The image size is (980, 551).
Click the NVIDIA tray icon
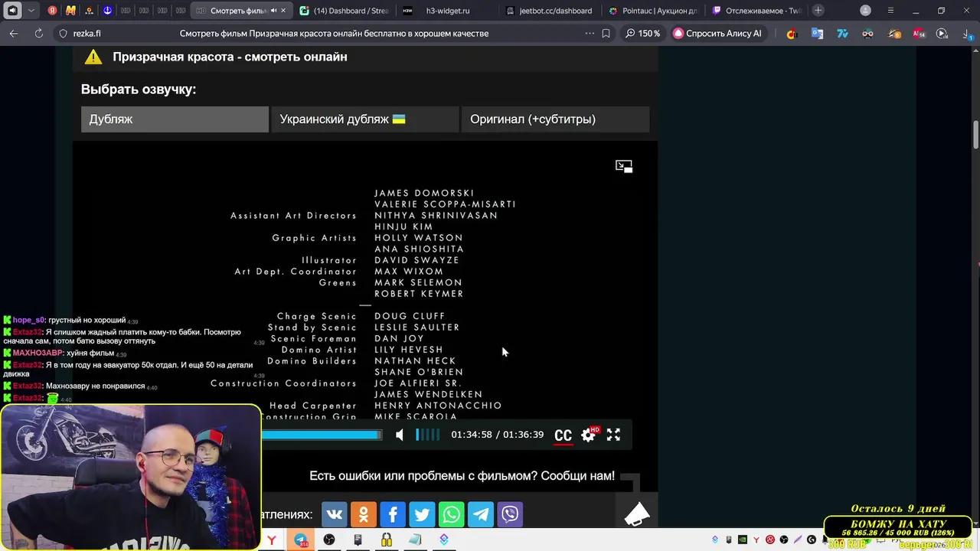tap(743, 540)
